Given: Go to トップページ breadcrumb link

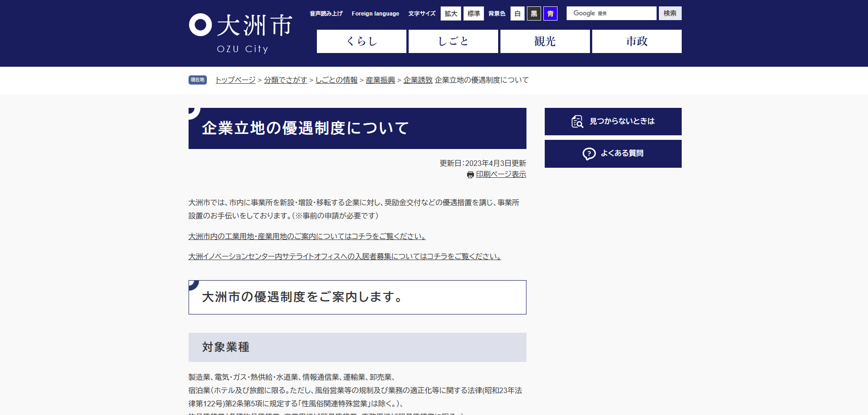Looking at the screenshot, I should click(236, 80).
